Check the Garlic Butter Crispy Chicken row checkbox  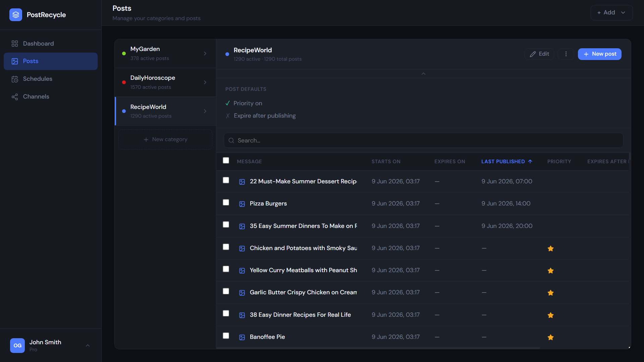point(226,291)
